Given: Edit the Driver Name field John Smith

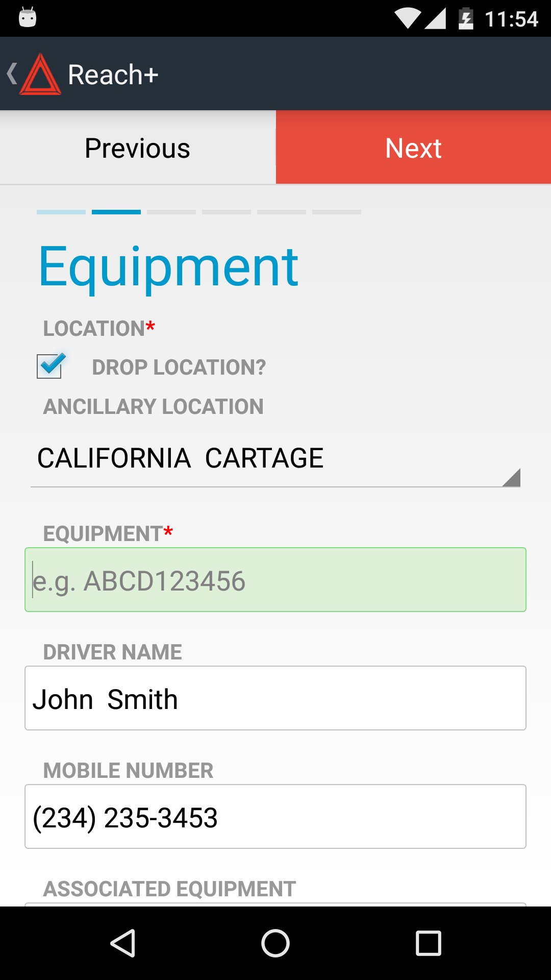Looking at the screenshot, I should point(275,698).
